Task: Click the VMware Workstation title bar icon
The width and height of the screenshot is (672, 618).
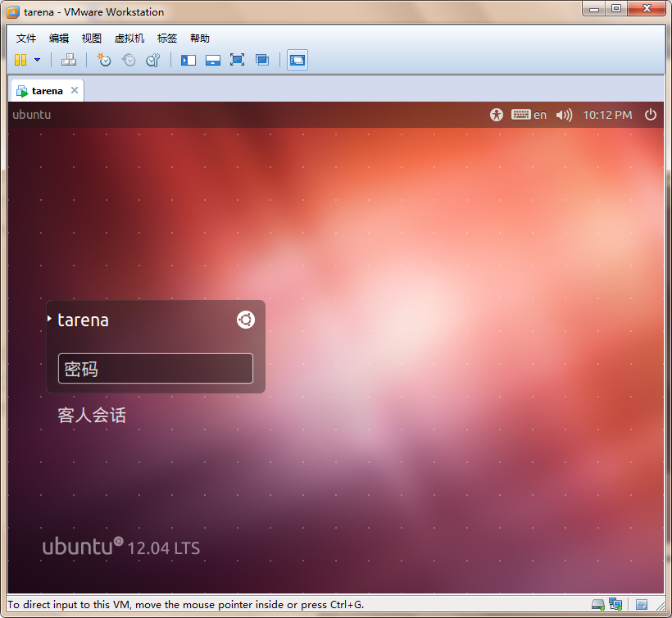Action: pos(13,12)
